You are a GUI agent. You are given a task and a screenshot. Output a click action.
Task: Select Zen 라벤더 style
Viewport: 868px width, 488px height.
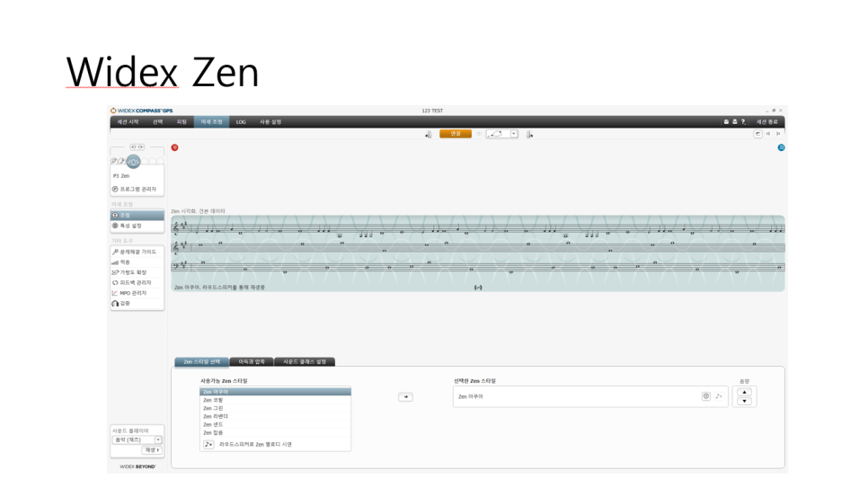click(x=275, y=416)
